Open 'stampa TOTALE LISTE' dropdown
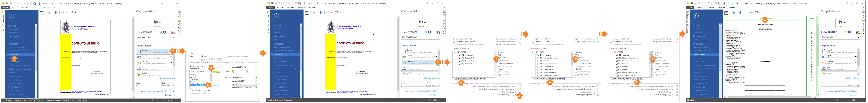 pos(256,84)
